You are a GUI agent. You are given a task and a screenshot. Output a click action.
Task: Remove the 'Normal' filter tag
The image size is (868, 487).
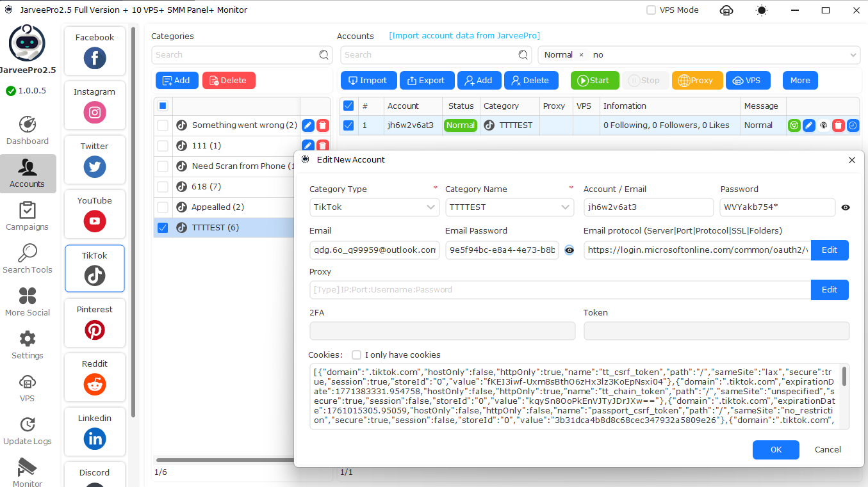click(581, 55)
